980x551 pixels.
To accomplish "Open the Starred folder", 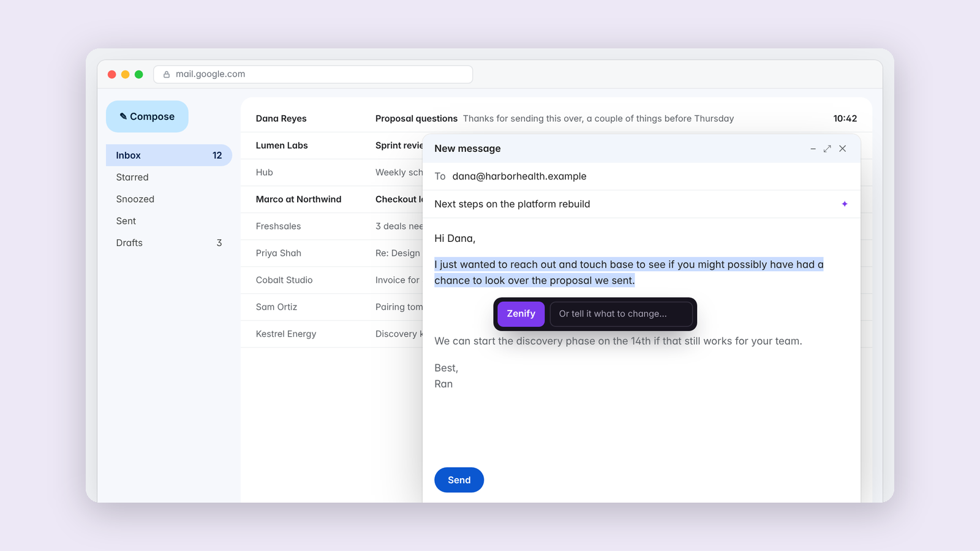I will (x=169, y=177).
